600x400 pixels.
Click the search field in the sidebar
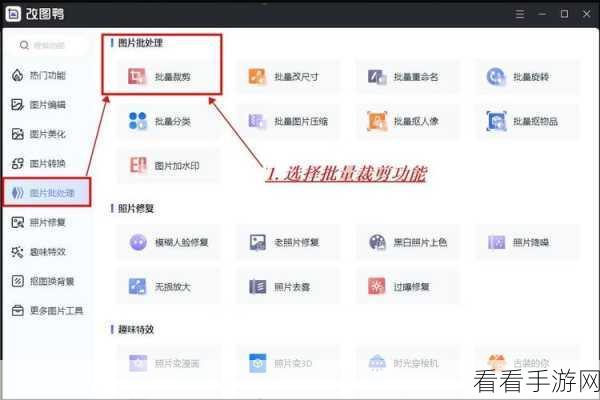click(47, 45)
